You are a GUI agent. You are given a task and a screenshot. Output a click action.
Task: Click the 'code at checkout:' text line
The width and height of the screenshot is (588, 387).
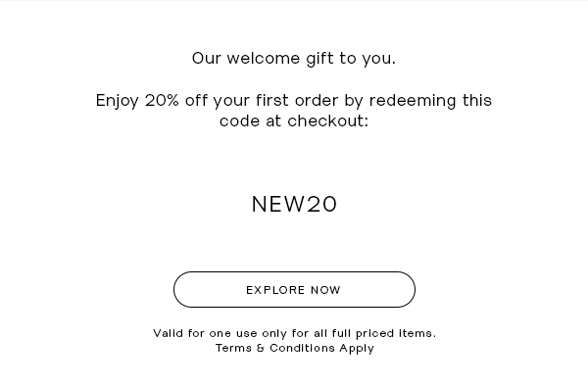pyautogui.click(x=294, y=121)
